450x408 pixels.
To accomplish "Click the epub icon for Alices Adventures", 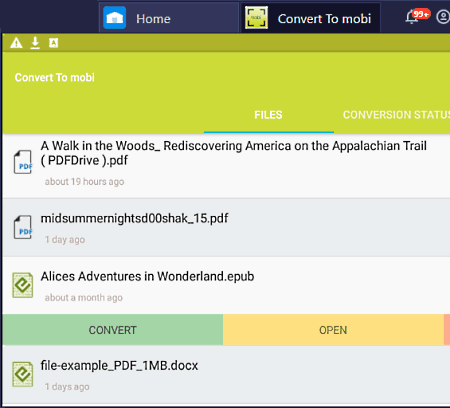I will tap(23, 285).
